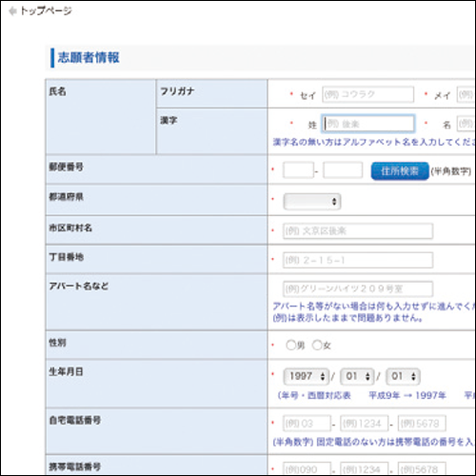The width and height of the screenshot is (476, 476).
Task: Click the home phone area code field
Action: click(x=307, y=424)
